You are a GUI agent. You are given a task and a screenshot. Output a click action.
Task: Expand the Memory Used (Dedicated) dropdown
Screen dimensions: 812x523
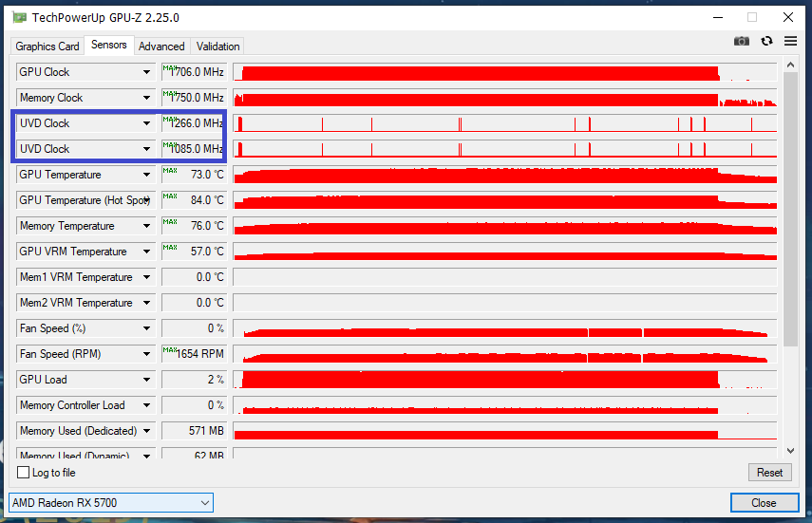(x=146, y=431)
